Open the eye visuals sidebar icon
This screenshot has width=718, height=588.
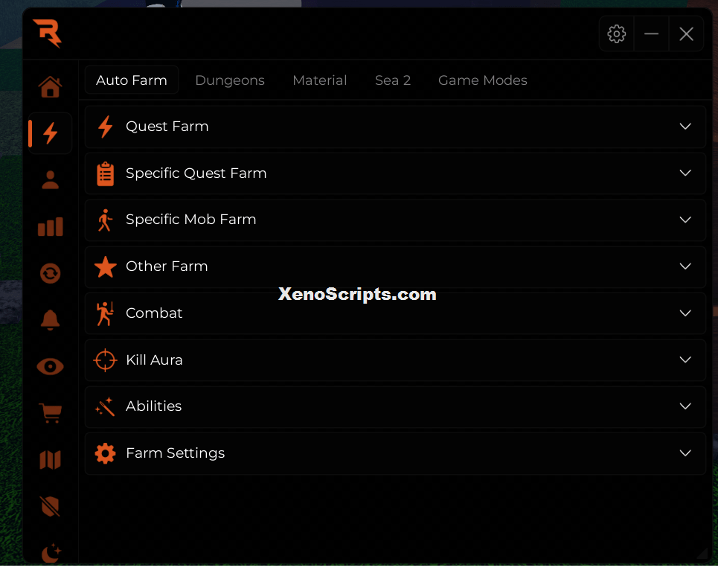50,366
